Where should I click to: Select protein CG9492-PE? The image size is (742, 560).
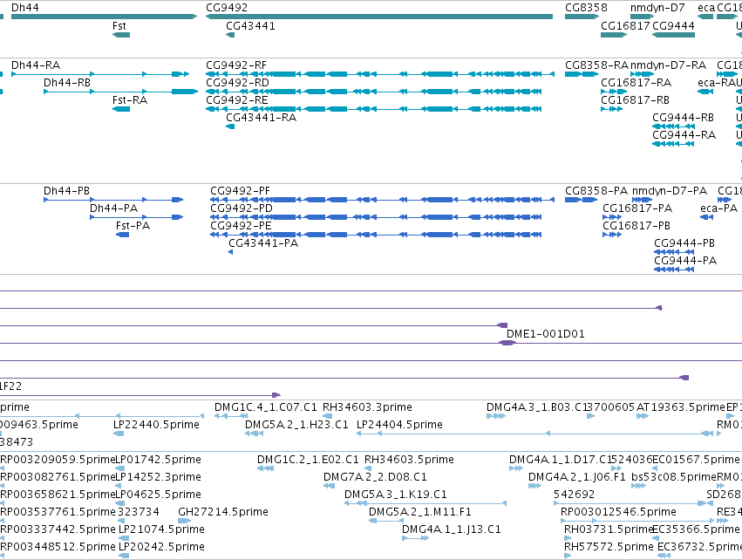pyautogui.click(x=376, y=235)
